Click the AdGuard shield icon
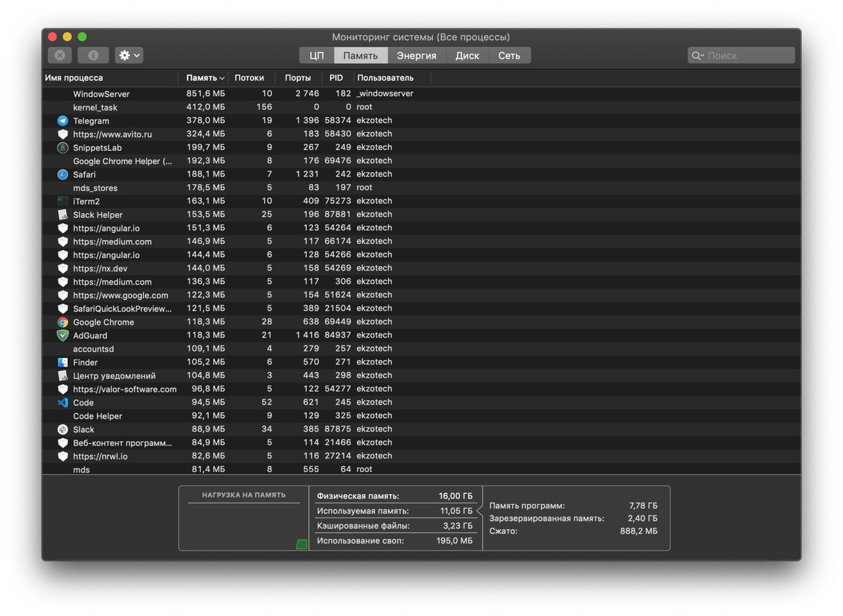The image size is (843, 616). point(63,335)
